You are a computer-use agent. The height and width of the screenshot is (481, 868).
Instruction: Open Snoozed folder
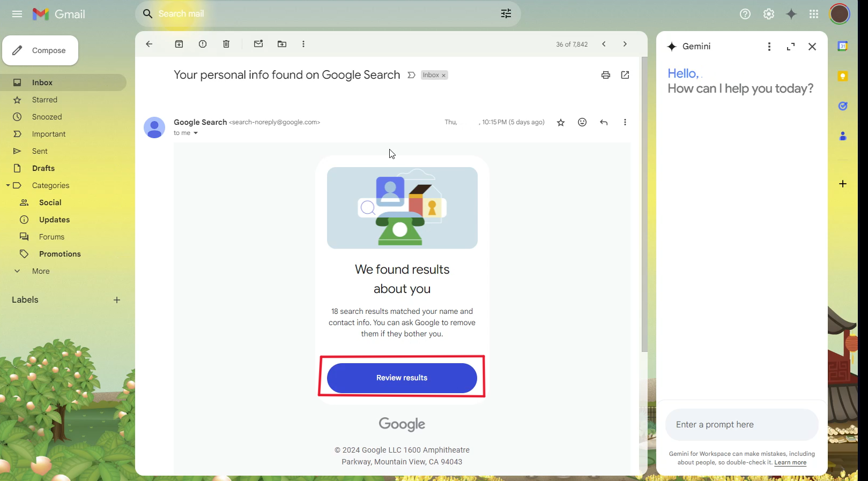(63, 117)
